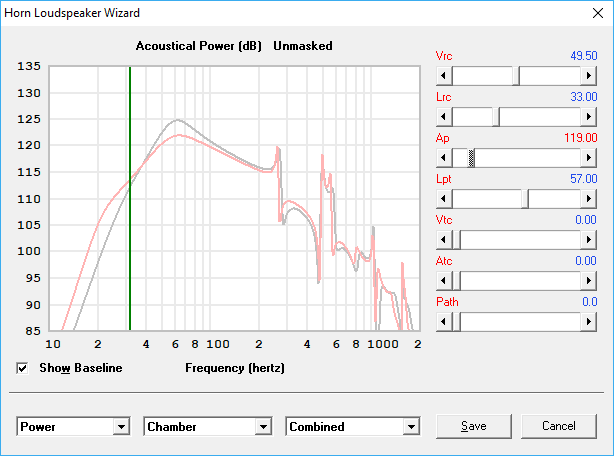614x456 pixels.
Task: Click the Lpt slider right arrow
Action: (589, 199)
